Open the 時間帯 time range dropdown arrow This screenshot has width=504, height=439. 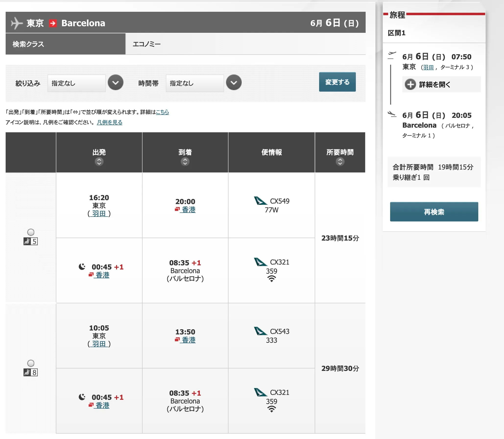[x=234, y=83]
